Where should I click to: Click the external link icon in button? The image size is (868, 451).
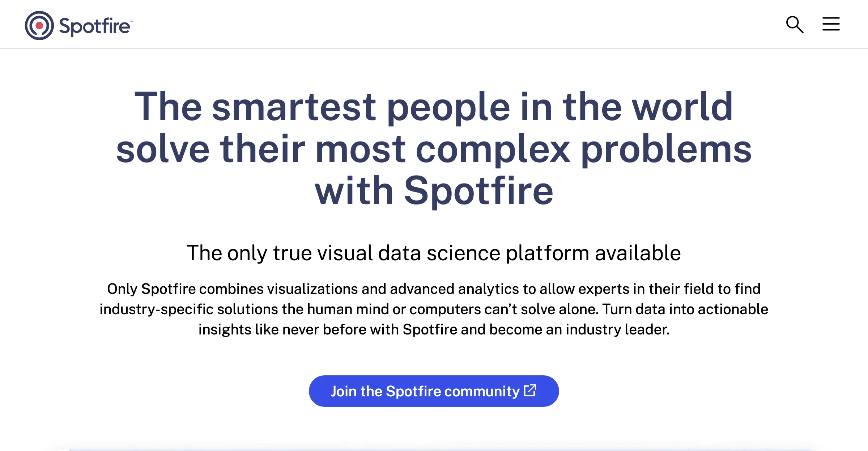pos(530,390)
